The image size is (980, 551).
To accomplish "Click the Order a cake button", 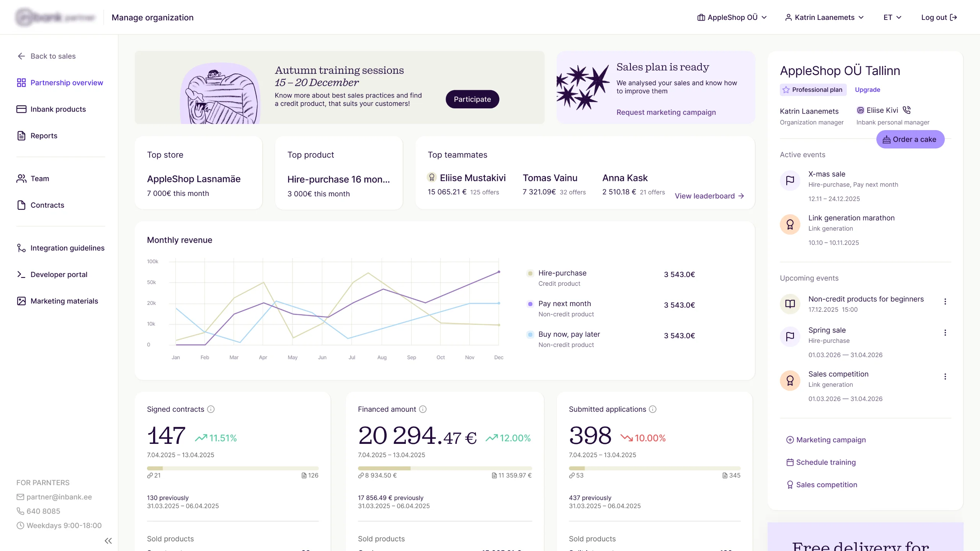I will pyautogui.click(x=910, y=139).
